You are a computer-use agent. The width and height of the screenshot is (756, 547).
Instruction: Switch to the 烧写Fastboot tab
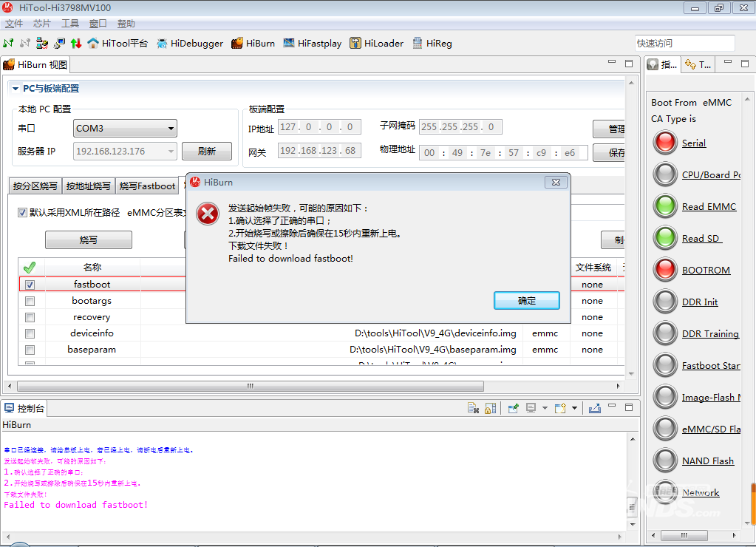pos(147,186)
